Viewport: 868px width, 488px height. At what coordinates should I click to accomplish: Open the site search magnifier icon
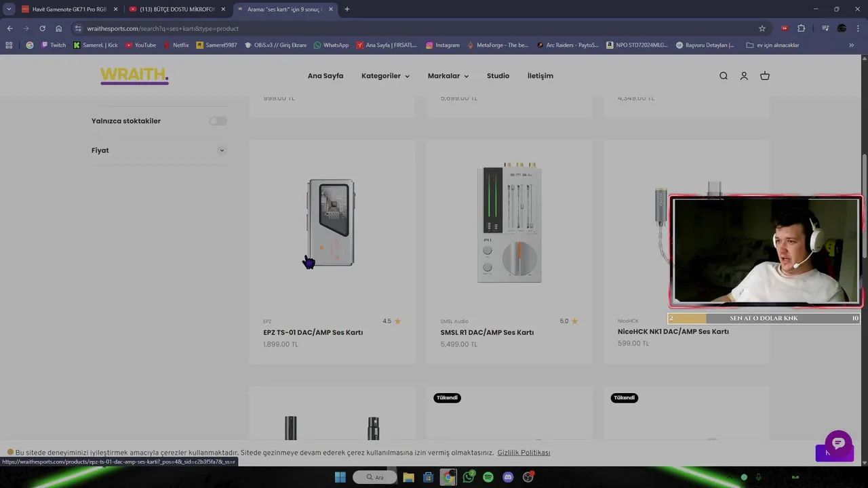point(724,76)
